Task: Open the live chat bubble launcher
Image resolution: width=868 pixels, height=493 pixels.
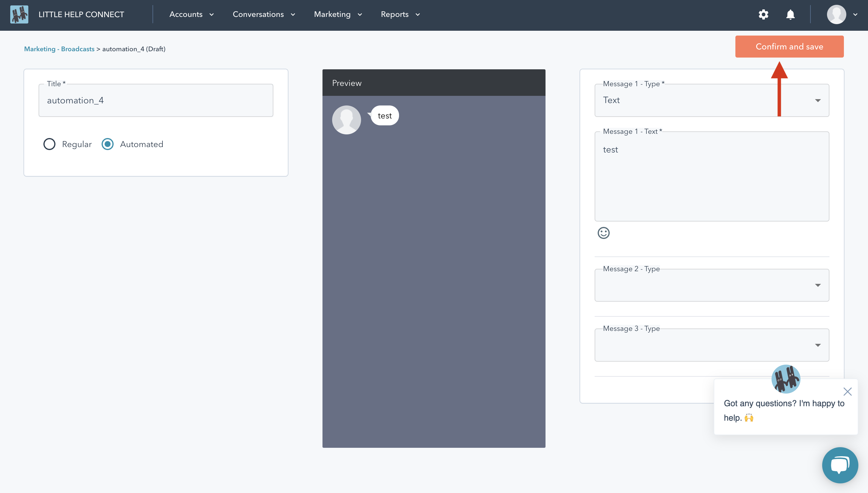Action: click(840, 465)
